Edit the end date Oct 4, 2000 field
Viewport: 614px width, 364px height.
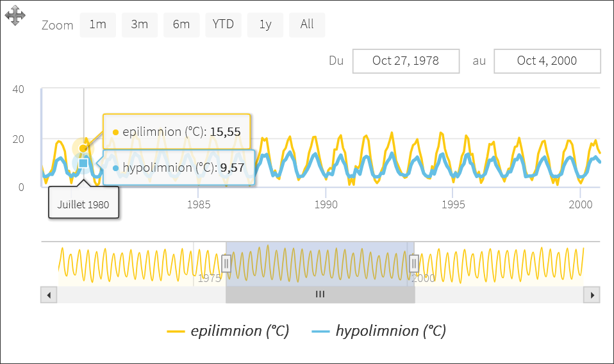click(547, 61)
